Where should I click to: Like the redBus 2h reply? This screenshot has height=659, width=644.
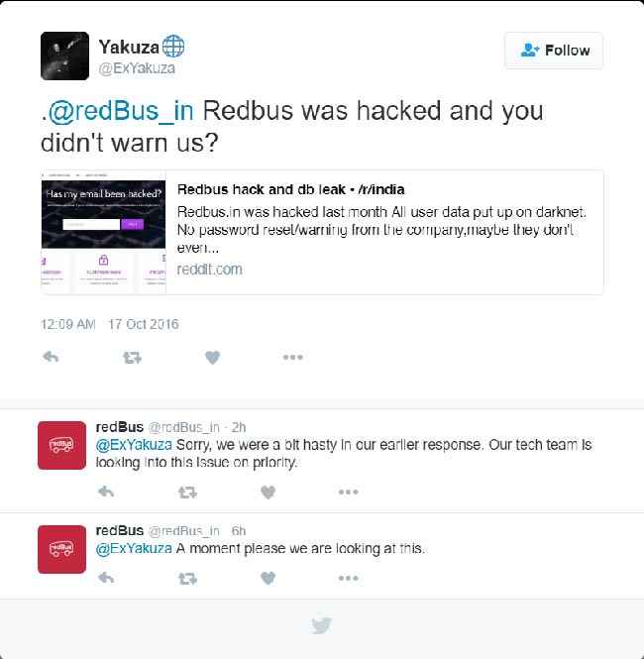pos(268,492)
